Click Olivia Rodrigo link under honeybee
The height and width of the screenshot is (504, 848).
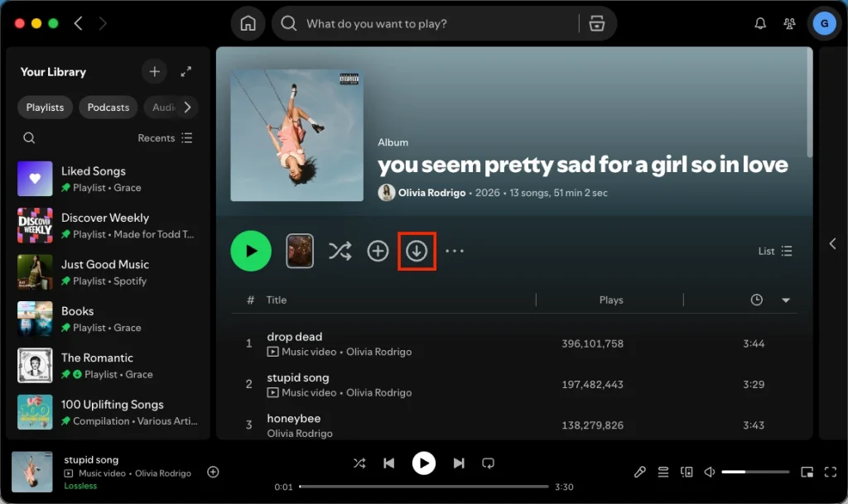coord(300,433)
